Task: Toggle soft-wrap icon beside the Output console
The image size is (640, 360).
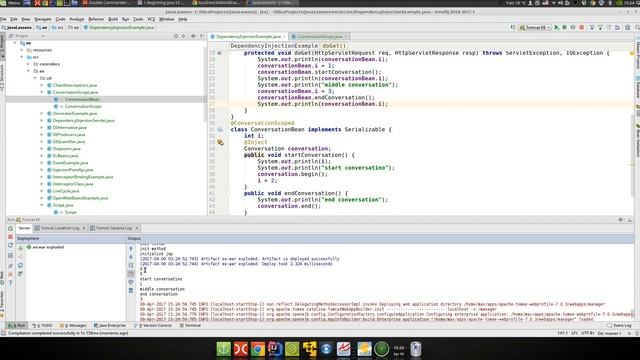Action: (131, 265)
